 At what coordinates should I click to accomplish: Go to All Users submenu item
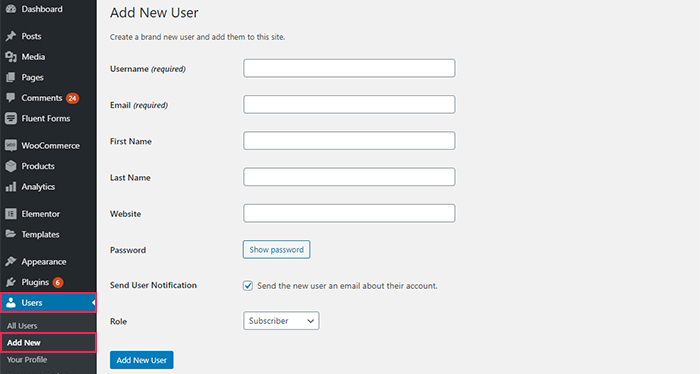click(x=22, y=326)
